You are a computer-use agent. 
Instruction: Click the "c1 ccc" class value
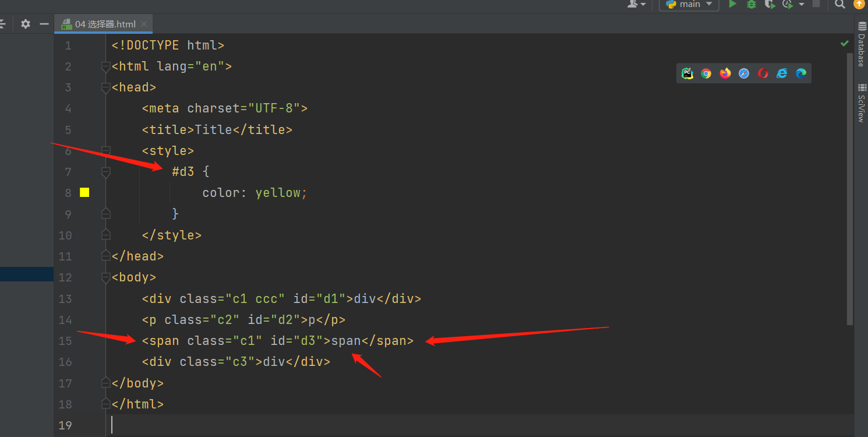tap(255, 299)
